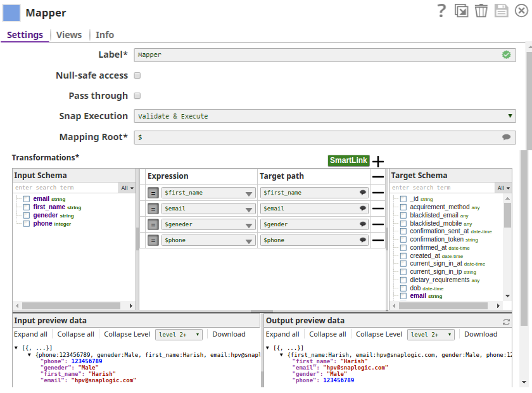Image resolution: width=532 pixels, height=393 pixels.
Task: Open Target Schema All filter dropdown
Action: tap(503, 188)
